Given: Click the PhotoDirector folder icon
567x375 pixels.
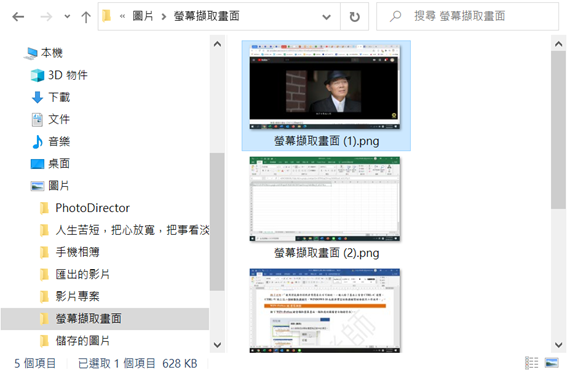Looking at the screenshot, I should click(x=44, y=208).
